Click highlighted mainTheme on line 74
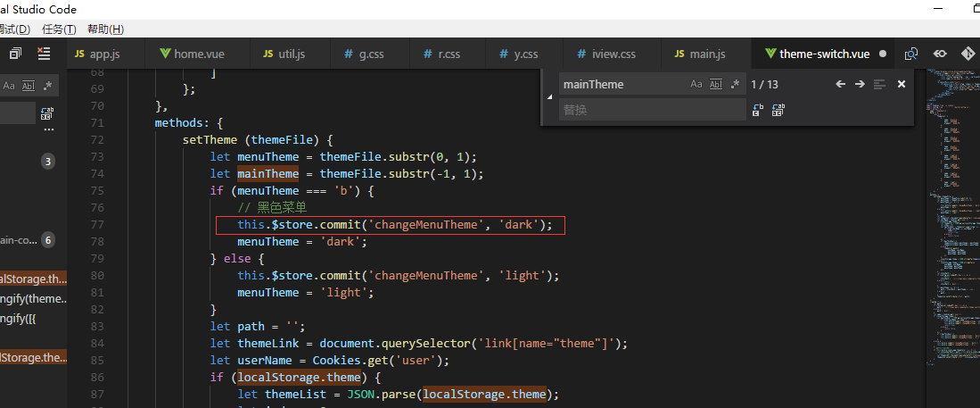Screen dimensions: 980x408 [268, 173]
